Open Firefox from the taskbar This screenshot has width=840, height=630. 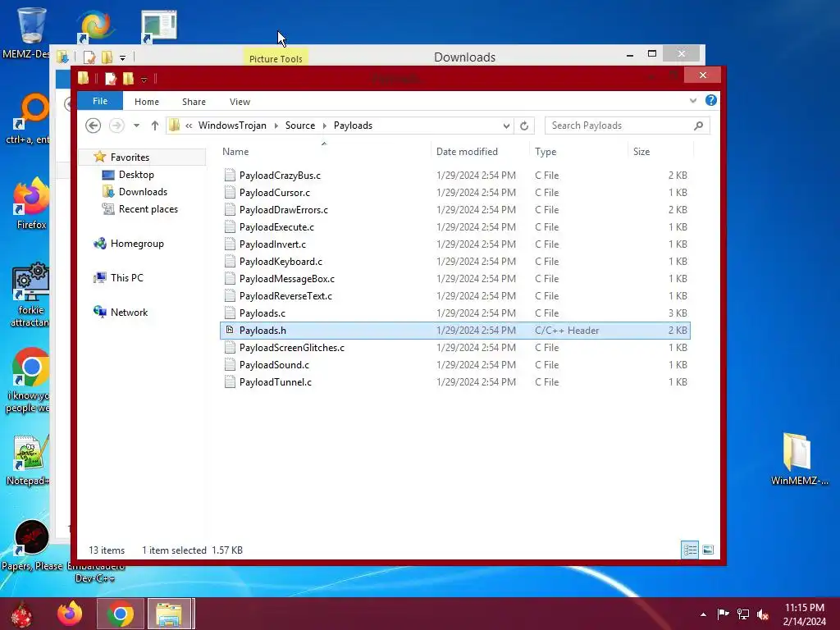tap(70, 614)
